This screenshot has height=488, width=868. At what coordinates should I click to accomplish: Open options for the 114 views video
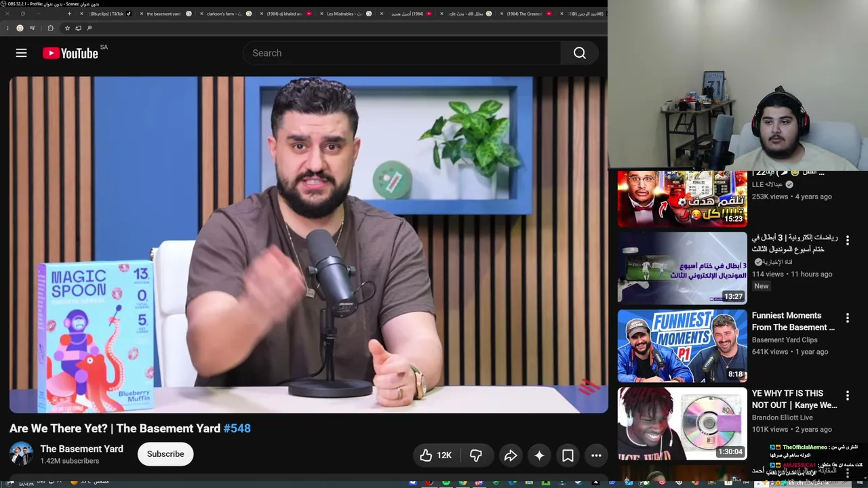[x=847, y=240]
